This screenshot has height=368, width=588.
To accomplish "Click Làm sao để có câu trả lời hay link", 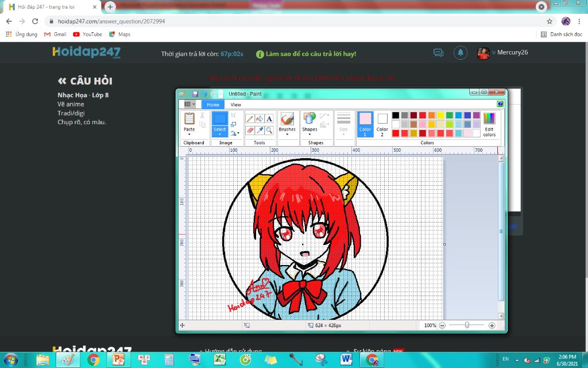I will 311,54.
